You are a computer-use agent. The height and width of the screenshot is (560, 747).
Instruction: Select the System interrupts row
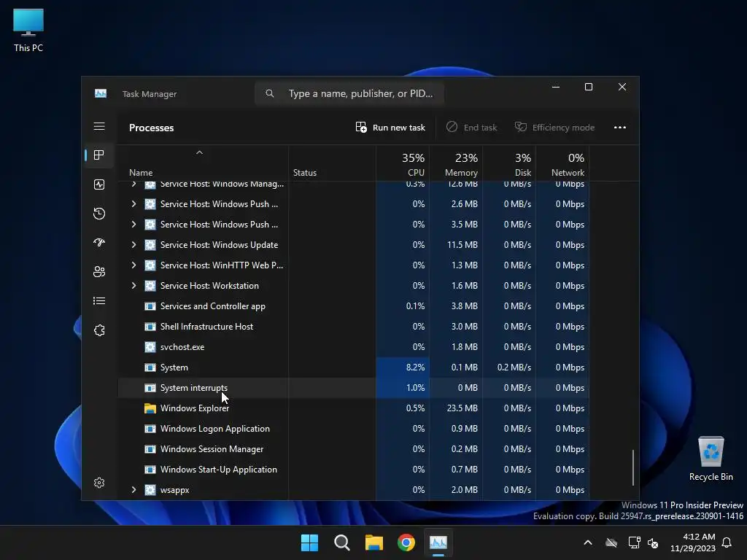354,388
